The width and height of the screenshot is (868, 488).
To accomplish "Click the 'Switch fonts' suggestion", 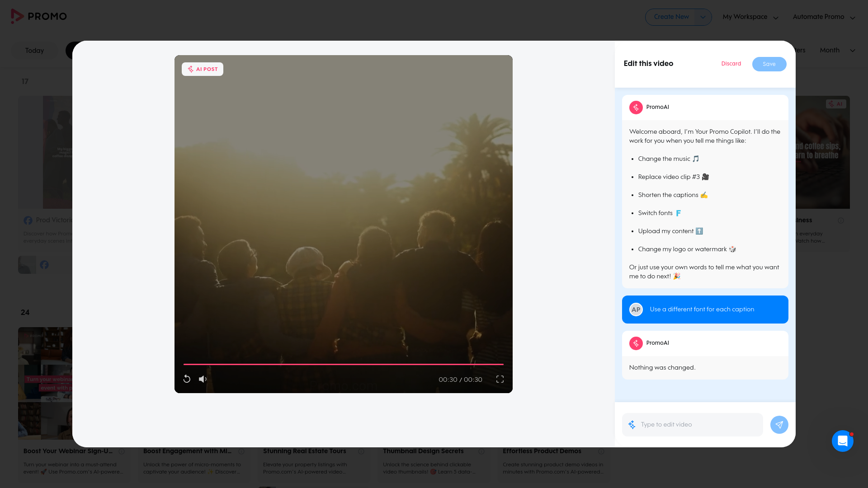I will (660, 213).
